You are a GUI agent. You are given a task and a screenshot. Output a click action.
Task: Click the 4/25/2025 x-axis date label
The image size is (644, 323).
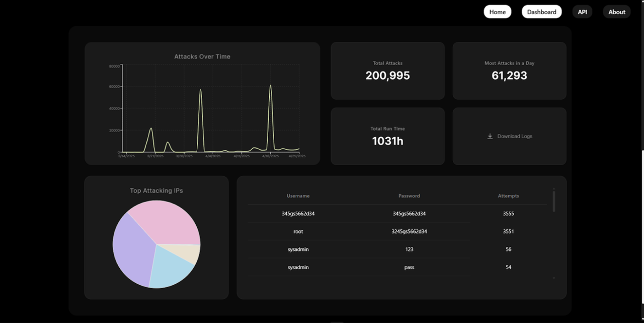click(297, 156)
